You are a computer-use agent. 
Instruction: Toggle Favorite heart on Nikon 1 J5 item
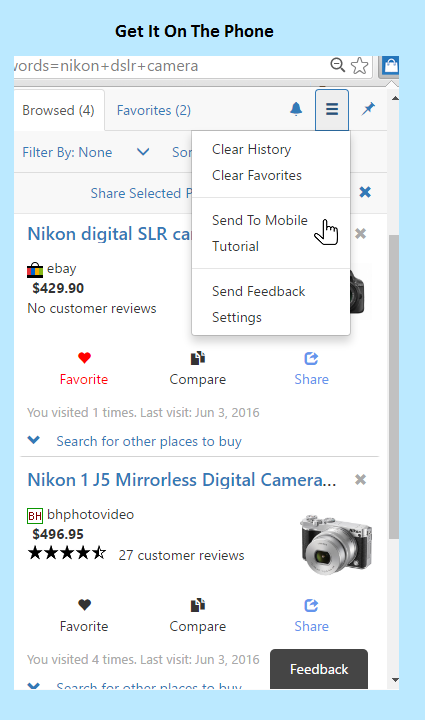click(84, 616)
